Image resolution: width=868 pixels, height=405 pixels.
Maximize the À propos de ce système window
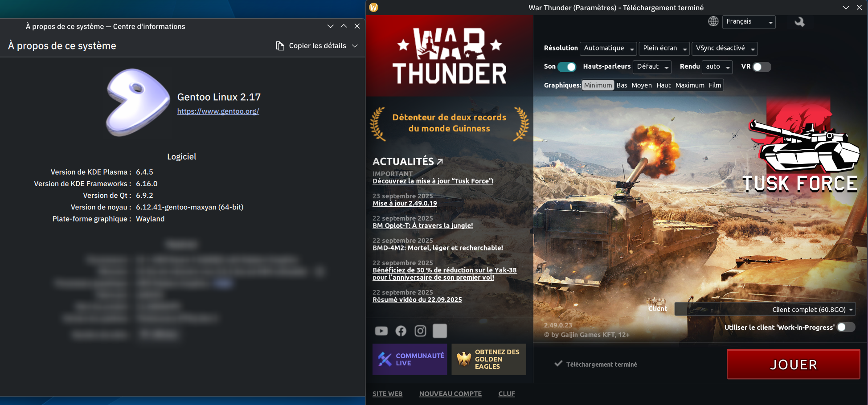click(344, 26)
